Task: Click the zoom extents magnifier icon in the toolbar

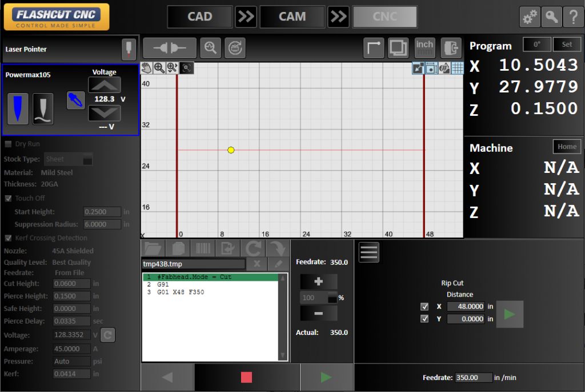Action: coord(210,48)
